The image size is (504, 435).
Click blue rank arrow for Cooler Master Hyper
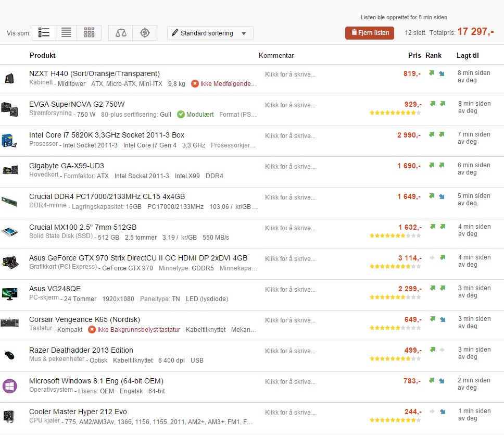[443, 412]
